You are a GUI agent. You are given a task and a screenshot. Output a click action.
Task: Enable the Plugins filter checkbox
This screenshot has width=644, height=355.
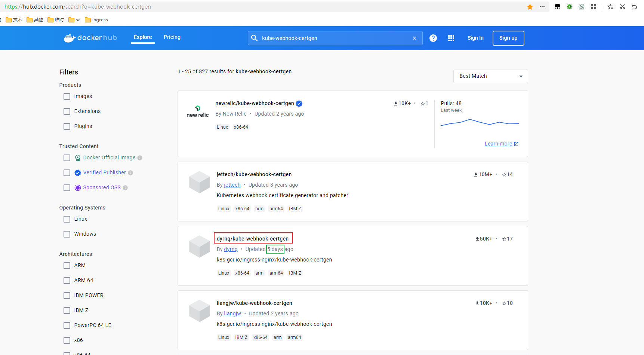coord(67,126)
